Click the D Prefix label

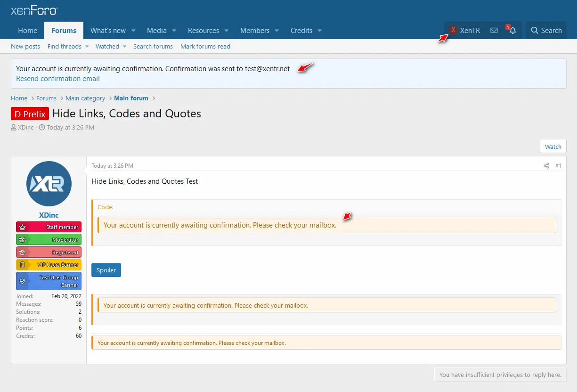point(30,114)
